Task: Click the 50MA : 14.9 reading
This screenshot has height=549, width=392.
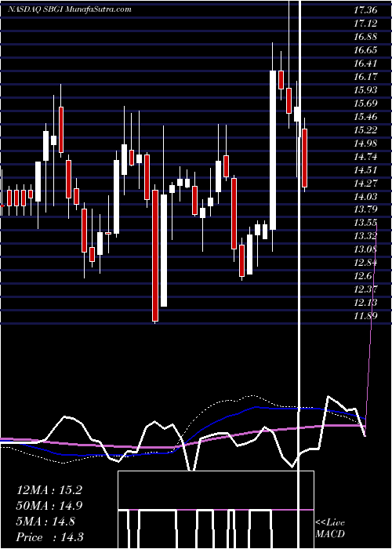Action: point(49,506)
